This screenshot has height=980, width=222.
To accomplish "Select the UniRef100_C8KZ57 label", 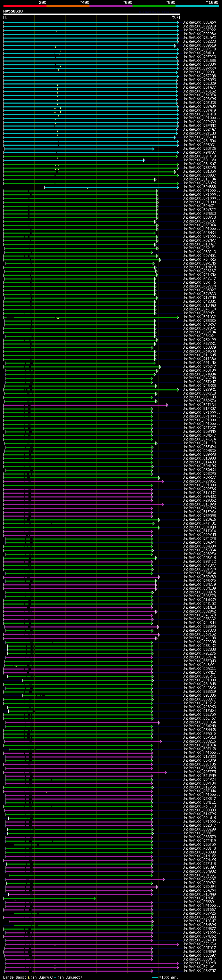I will pyautogui.click(x=199, y=971).
